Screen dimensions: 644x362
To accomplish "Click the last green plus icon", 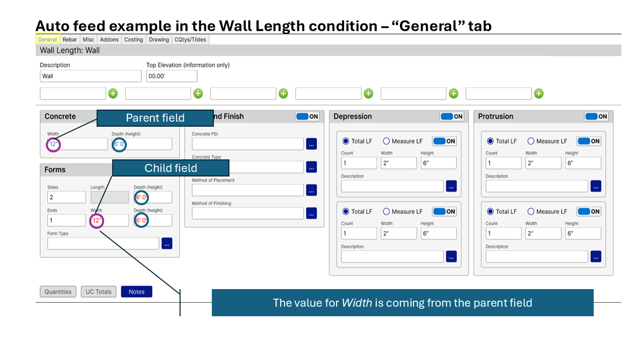I will pyautogui.click(x=539, y=94).
